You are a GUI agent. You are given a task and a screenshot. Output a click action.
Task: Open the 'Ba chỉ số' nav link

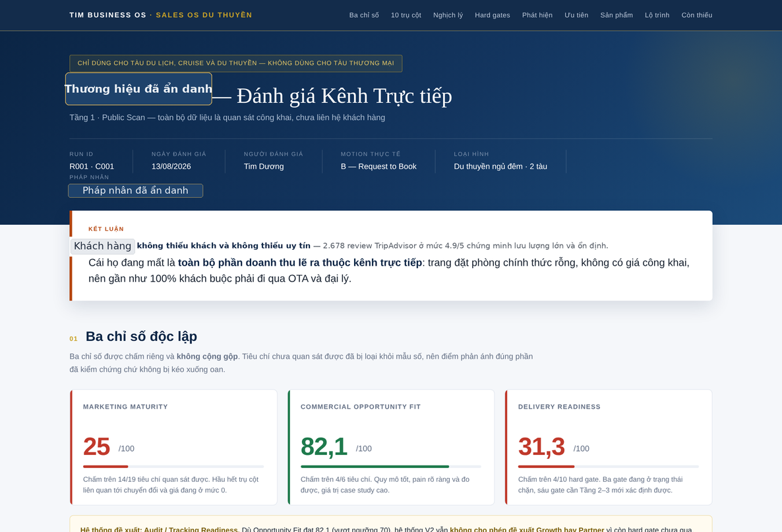click(364, 15)
